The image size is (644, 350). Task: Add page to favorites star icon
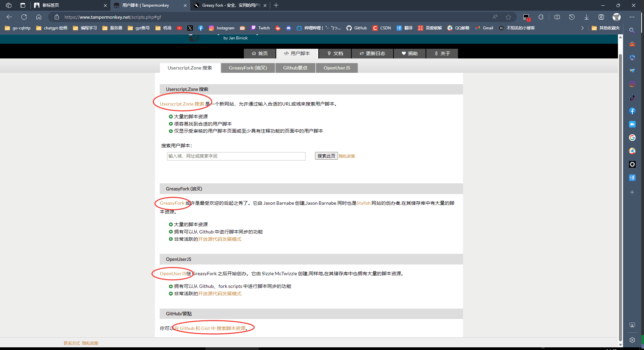coord(508,17)
